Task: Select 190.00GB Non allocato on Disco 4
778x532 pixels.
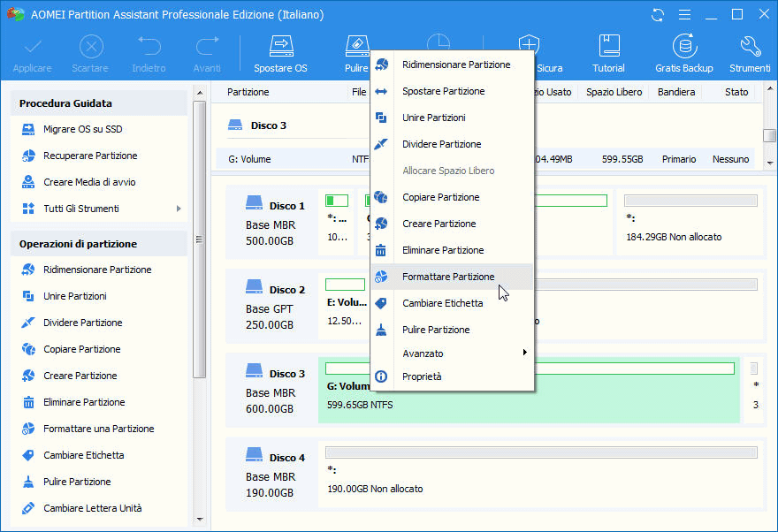Action: tap(541, 474)
